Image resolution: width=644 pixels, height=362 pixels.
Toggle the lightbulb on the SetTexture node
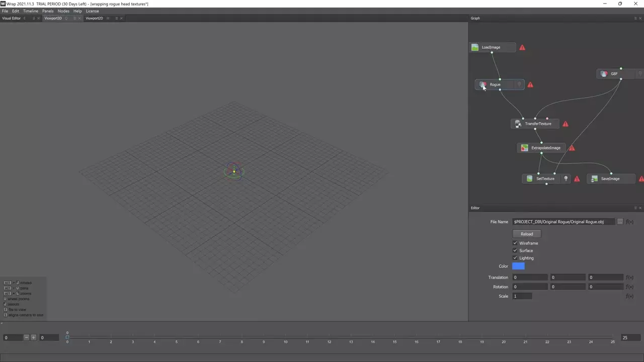[x=566, y=178]
